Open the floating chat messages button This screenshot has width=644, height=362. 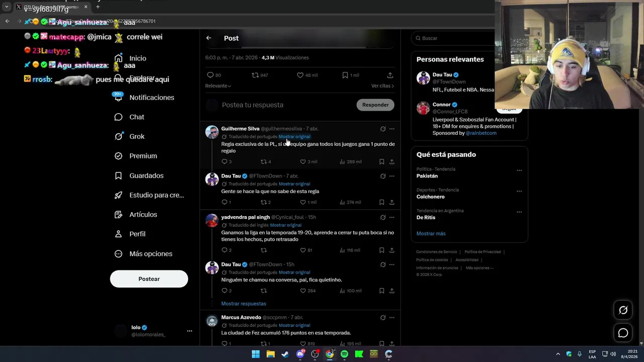pos(623,333)
